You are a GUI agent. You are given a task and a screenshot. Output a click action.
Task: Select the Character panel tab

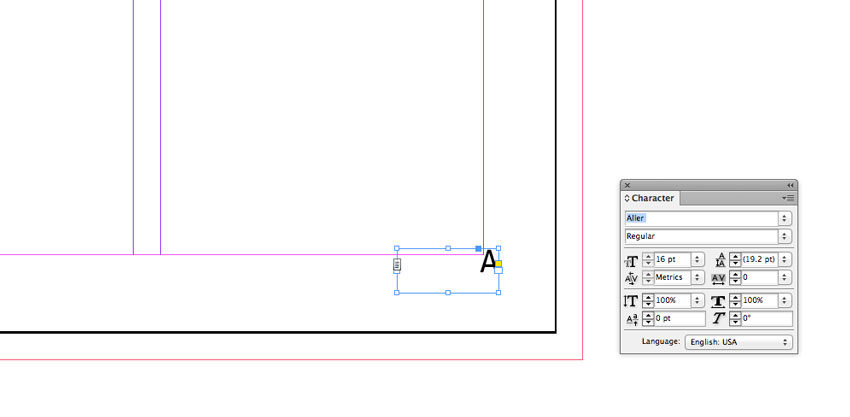pyautogui.click(x=649, y=198)
